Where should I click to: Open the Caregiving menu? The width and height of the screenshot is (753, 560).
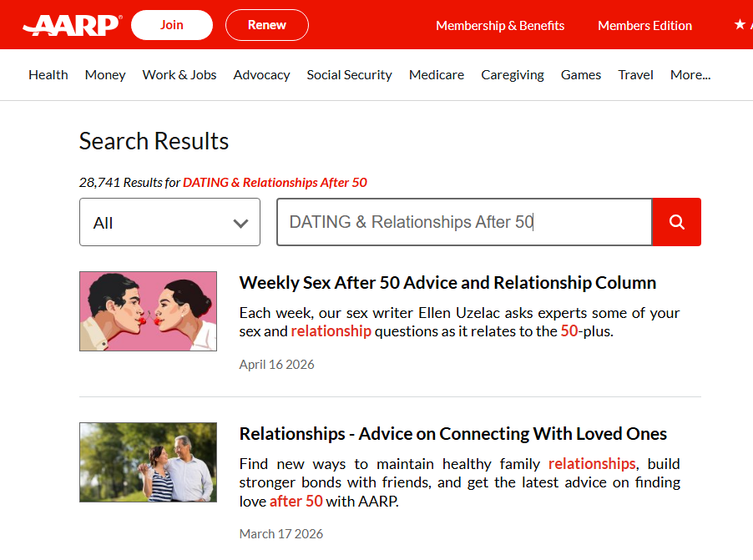pos(513,75)
